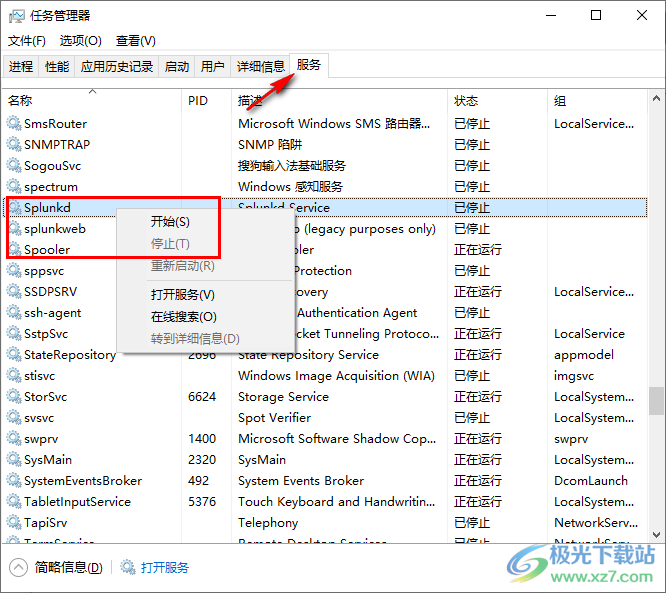Click the gear icon beside Spooler
Viewport: 666px width, 593px height.
[x=14, y=249]
